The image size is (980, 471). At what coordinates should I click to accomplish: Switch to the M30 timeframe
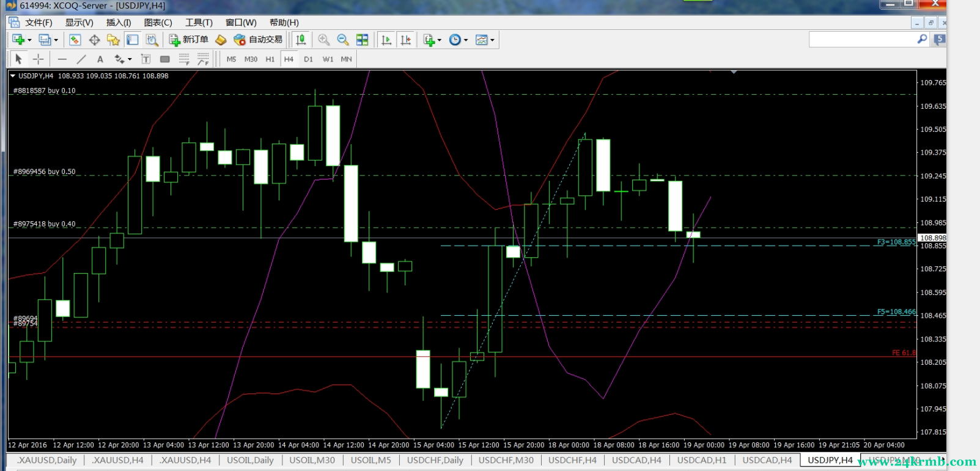pos(251,59)
